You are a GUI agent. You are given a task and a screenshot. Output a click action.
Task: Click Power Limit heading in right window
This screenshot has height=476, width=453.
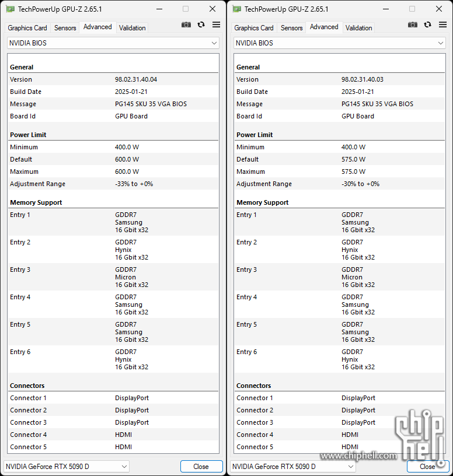pyautogui.click(x=255, y=135)
